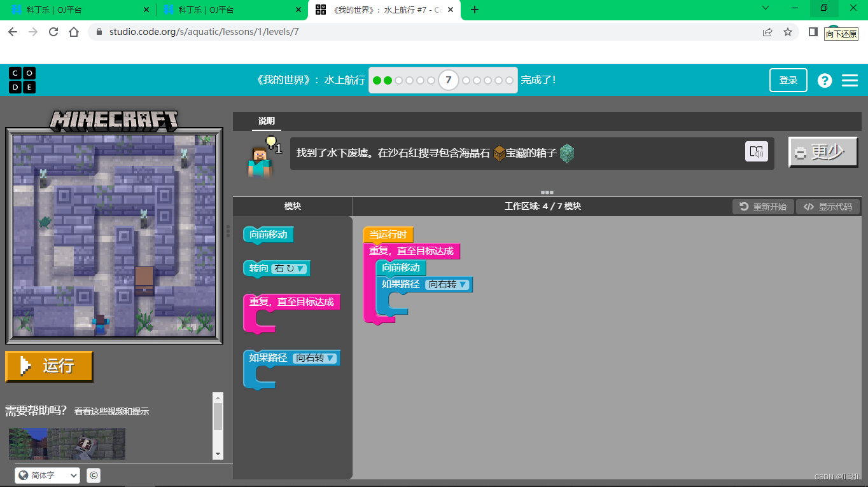Screen dimensions: 868x487
Task: Click the panel divider dots above workspace
Action: (x=547, y=192)
